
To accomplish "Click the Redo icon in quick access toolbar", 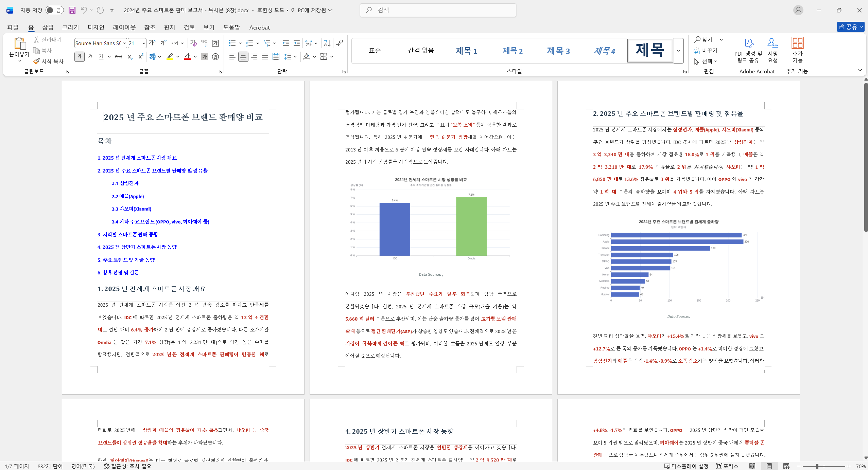I will [100, 10].
